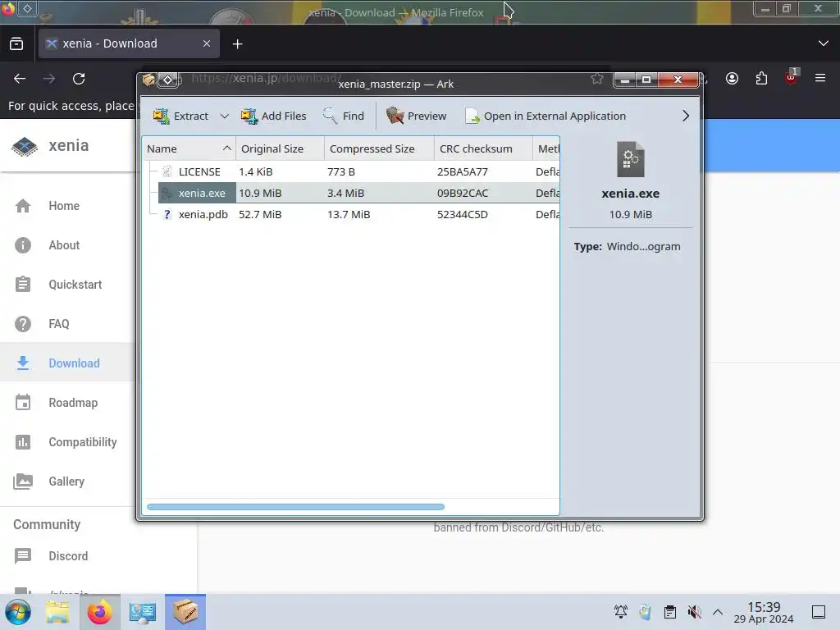The image size is (840, 630).
Task: Open Ark window menu icon
Action: click(149, 80)
